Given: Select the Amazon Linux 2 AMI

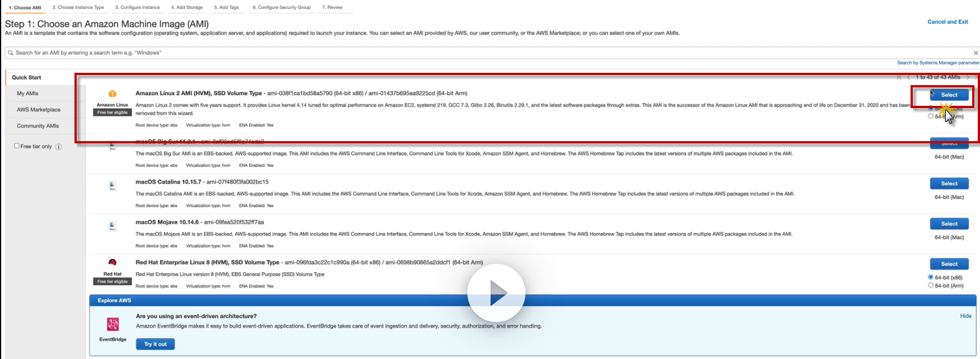Looking at the screenshot, I should [949, 95].
